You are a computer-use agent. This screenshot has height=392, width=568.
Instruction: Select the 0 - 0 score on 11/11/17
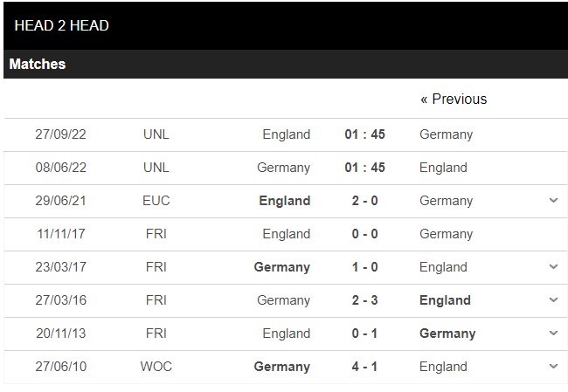pyautogui.click(x=364, y=234)
